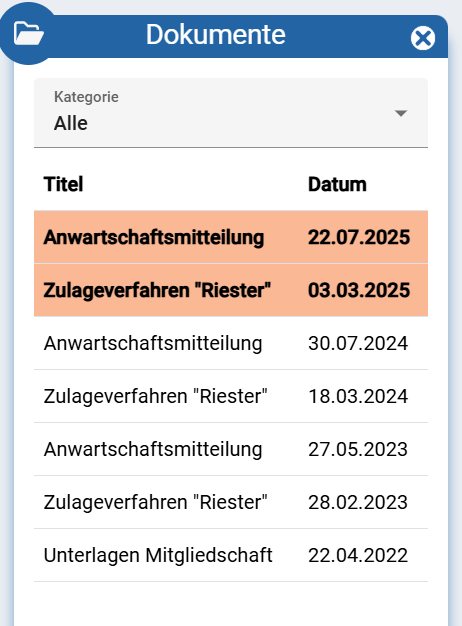The image size is (462, 626).
Task: Click the dropdown arrow in the Kategorie field
Action: pyautogui.click(x=401, y=113)
